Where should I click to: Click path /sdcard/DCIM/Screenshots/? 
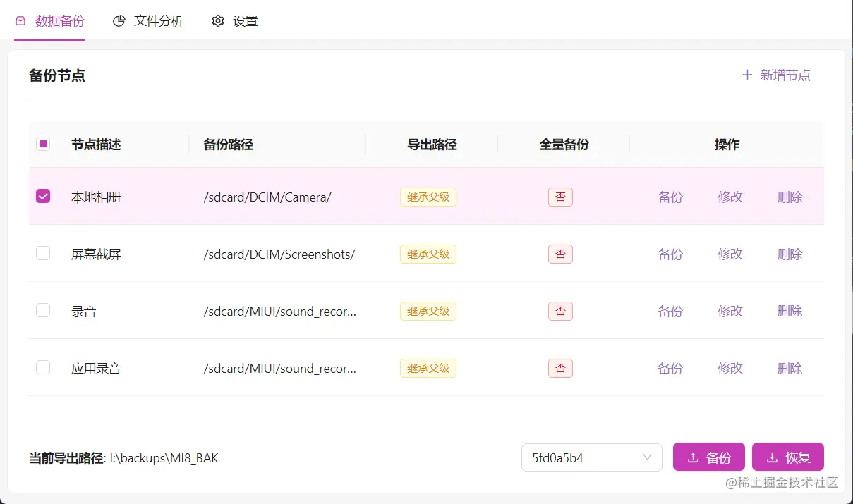pos(279,254)
